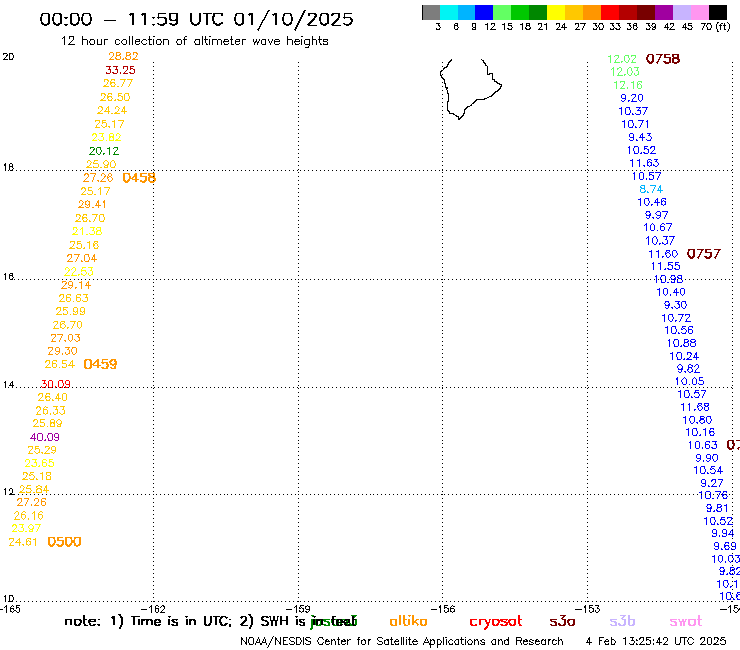Click the '4 Feb 13:25:42 UTC 2025' timestamp

click(x=656, y=642)
